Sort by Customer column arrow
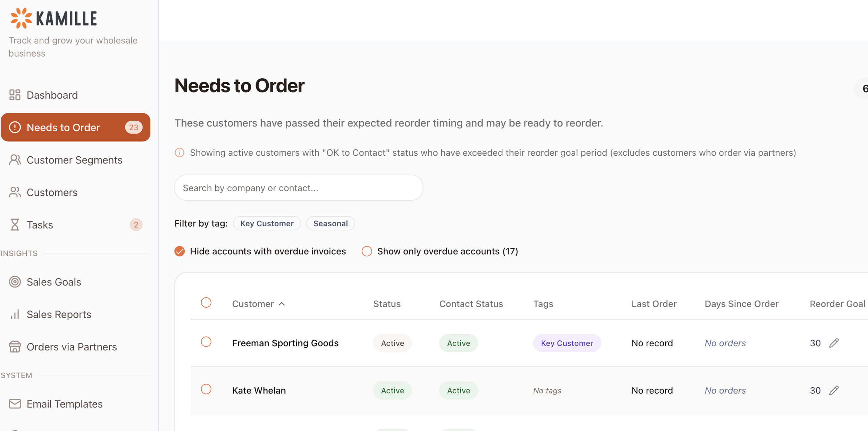 [x=282, y=304]
